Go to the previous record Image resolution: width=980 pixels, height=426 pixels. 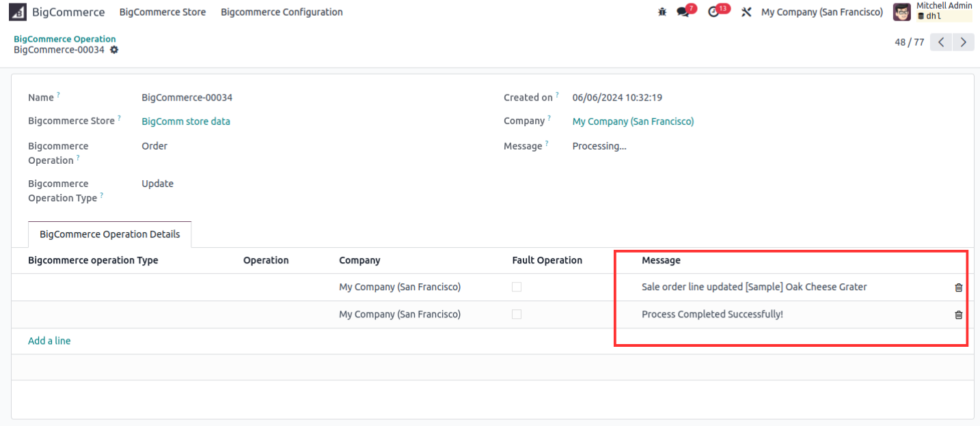[x=941, y=42]
